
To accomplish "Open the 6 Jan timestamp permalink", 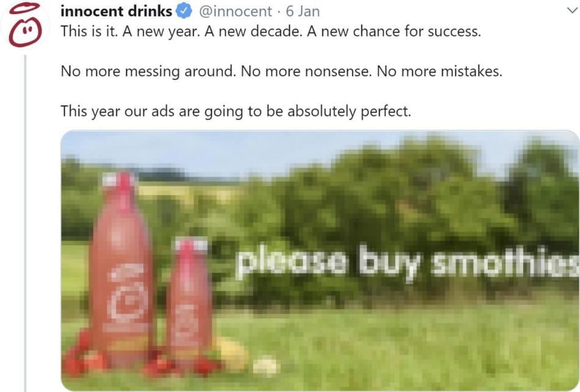I will tap(303, 11).
